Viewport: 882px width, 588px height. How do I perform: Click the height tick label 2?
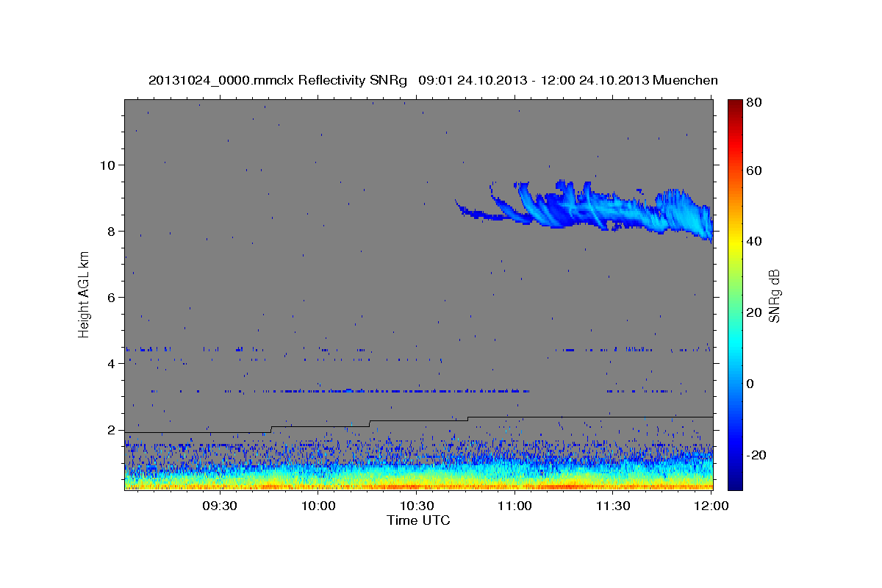(112, 429)
